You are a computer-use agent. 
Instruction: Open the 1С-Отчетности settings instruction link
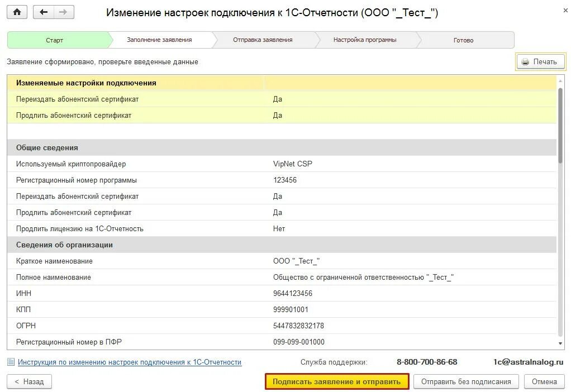pos(130,362)
